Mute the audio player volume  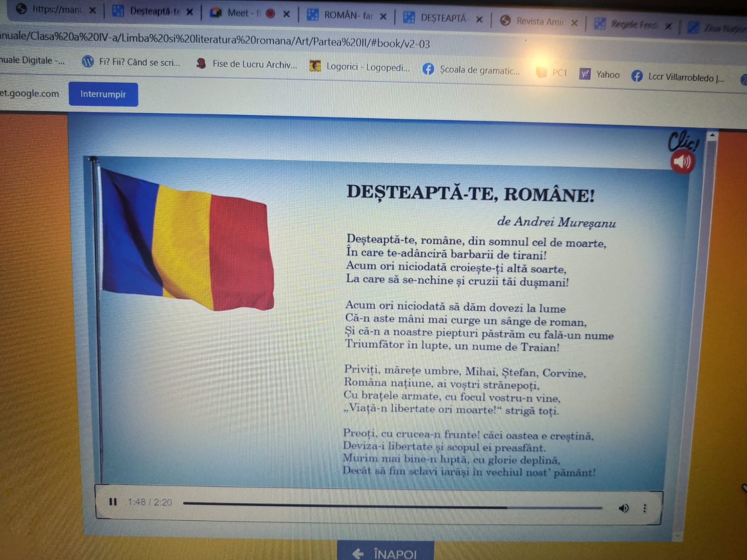tap(623, 508)
